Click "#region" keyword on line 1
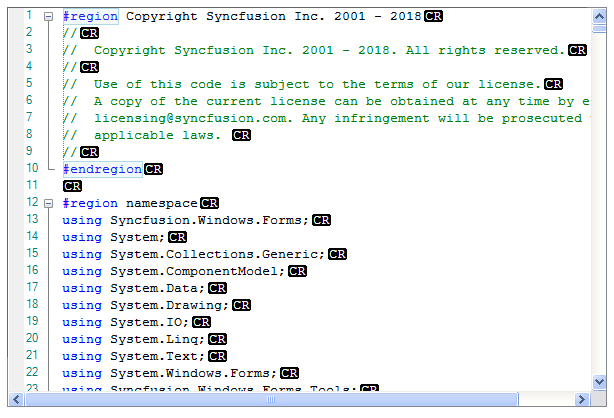The width and height of the screenshot is (614, 418). (90, 16)
